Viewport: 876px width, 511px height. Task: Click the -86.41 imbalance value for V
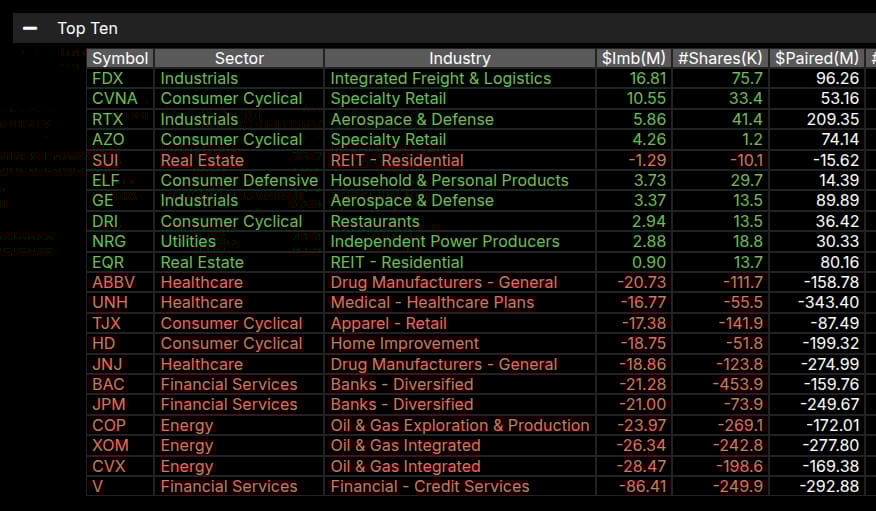coord(634,486)
